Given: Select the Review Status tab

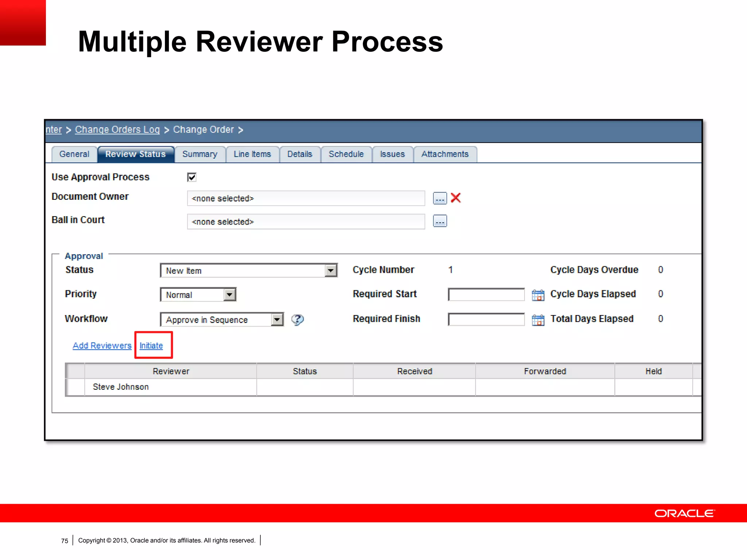Looking at the screenshot, I should 136,154.
